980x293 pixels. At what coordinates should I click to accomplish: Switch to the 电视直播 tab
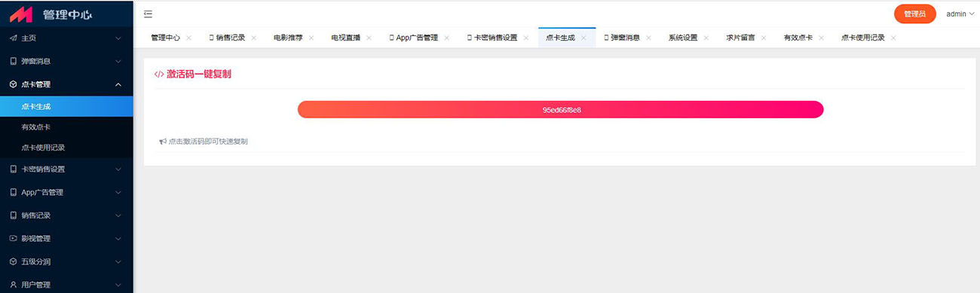pos(345,37)
